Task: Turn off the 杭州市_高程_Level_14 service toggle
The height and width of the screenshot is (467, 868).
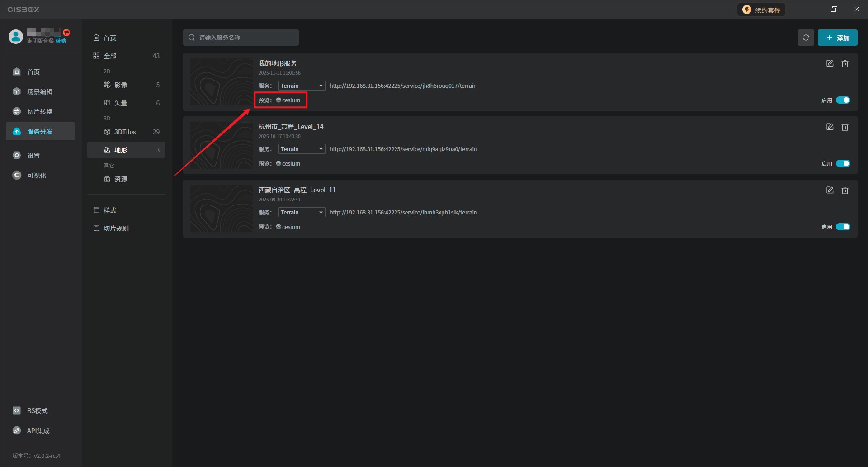Action: tap(843, 163)
